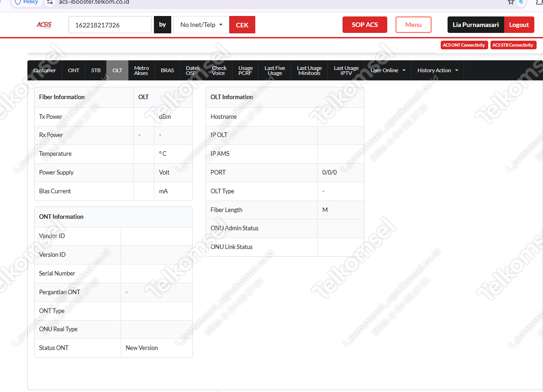Switch to the ONT tab

(x=74, y=70)
